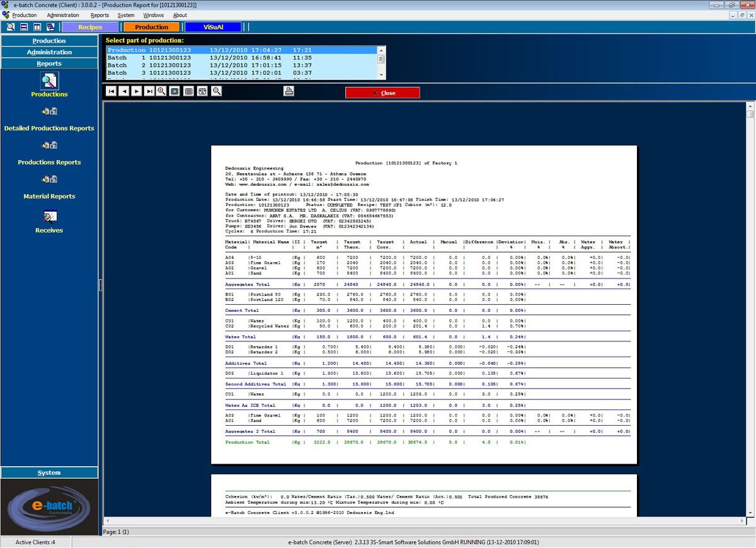
Task: Click the sidebar splitter handle
Action: (101, 285)
